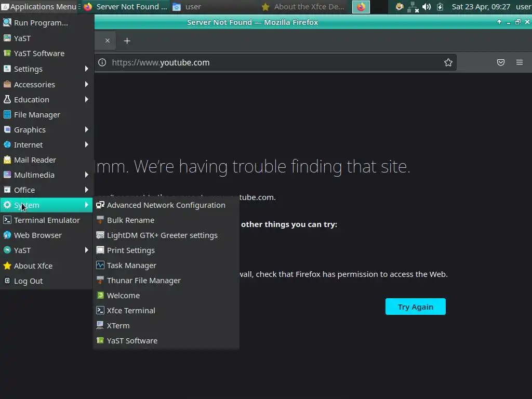The image size is (532, 399).
Task: Close the current Firefox tab
Action: point(108,41)
